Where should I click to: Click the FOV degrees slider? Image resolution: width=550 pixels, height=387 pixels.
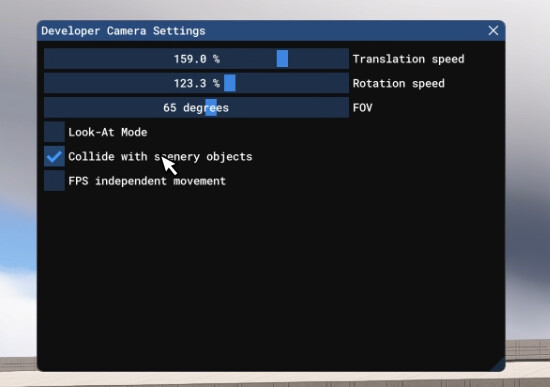pos(196,107)
